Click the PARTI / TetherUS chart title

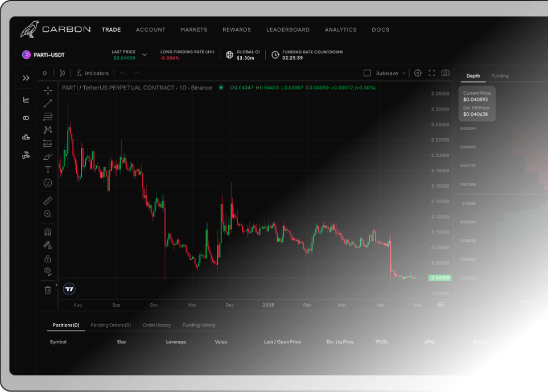point(137,88)
